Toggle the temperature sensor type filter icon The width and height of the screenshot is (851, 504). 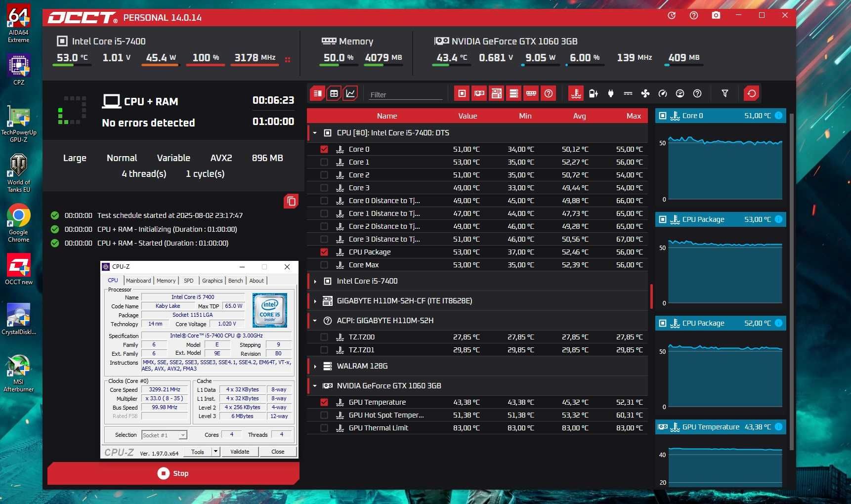tap(576, 93)
